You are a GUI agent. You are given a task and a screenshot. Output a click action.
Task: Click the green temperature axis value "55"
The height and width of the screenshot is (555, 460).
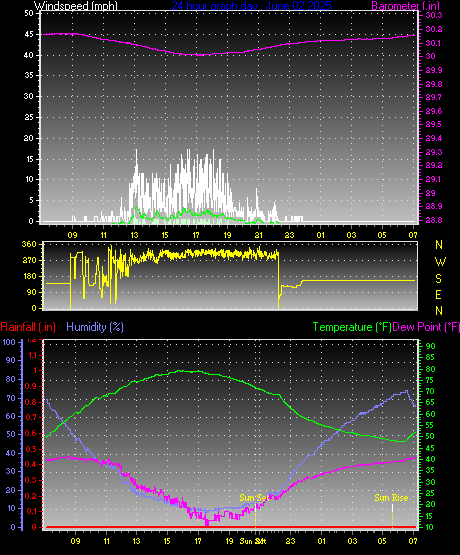[x=430, y=425]
